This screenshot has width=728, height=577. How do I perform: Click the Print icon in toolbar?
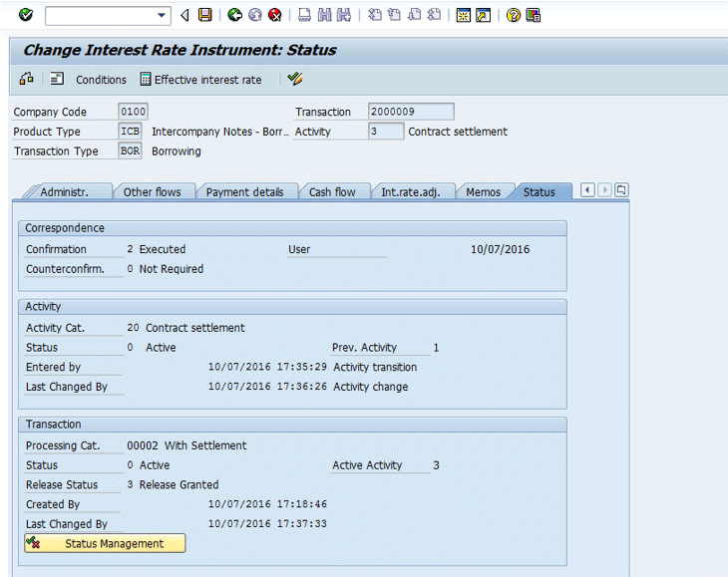305,15
